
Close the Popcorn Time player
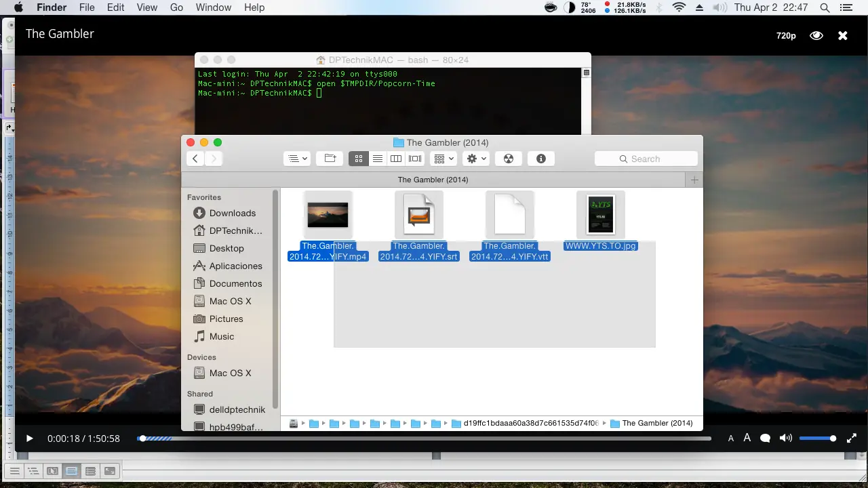(843, 35)
